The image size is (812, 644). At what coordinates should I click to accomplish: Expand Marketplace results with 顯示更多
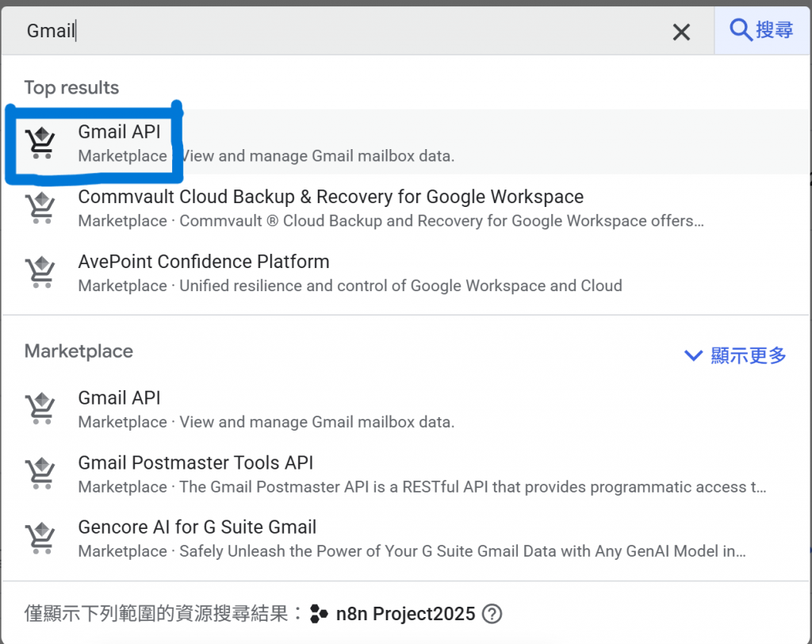point(749,355)
